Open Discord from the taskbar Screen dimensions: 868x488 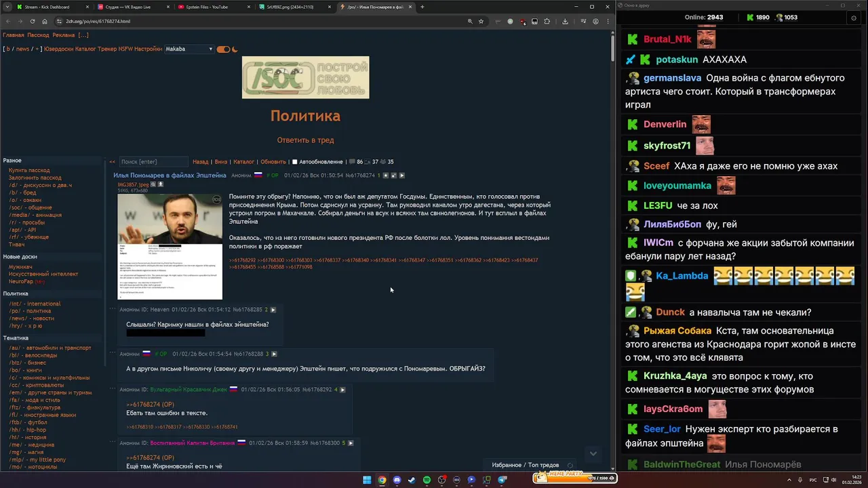coord(397,480)
